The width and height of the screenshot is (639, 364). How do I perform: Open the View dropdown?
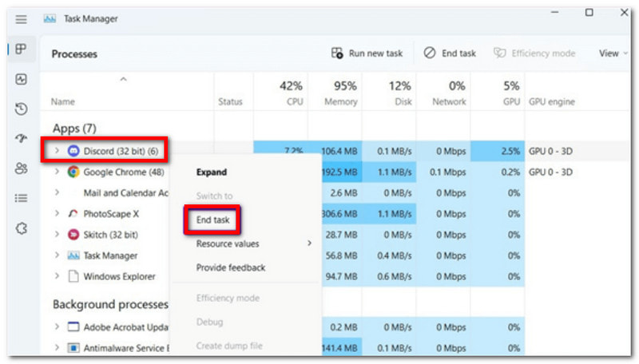[x=613, y=53]
